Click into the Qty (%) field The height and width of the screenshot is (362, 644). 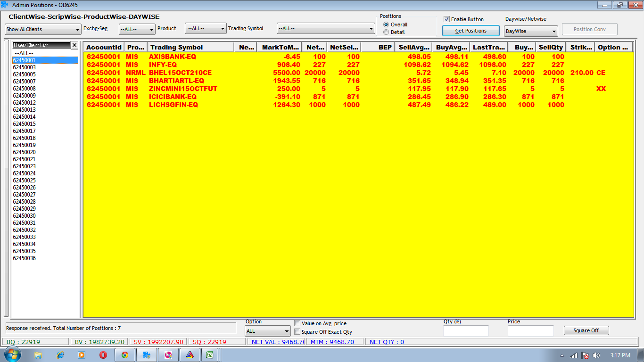(x=466, y=331)
